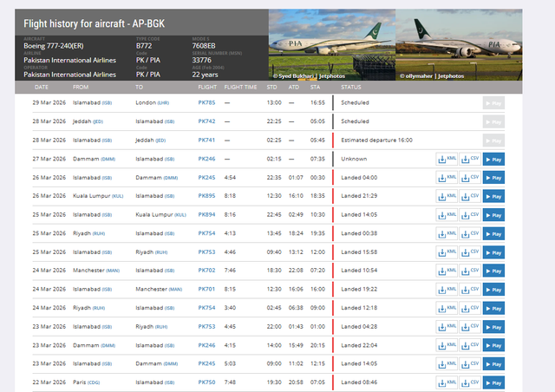Image resolution: width=555 pixels, height=392 pixels.
Task: Click the FLIGHT TIME column header
Action: pyautogui.click(x=241, y=87)
